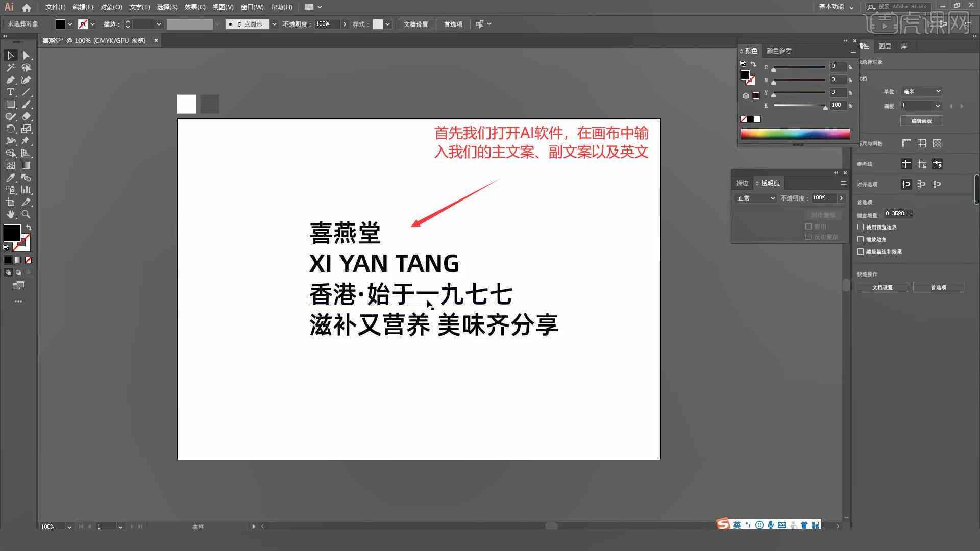Toggle 增殖动角 checkbox
This screenshot has width=980, height=551.
tap(862, 239)
